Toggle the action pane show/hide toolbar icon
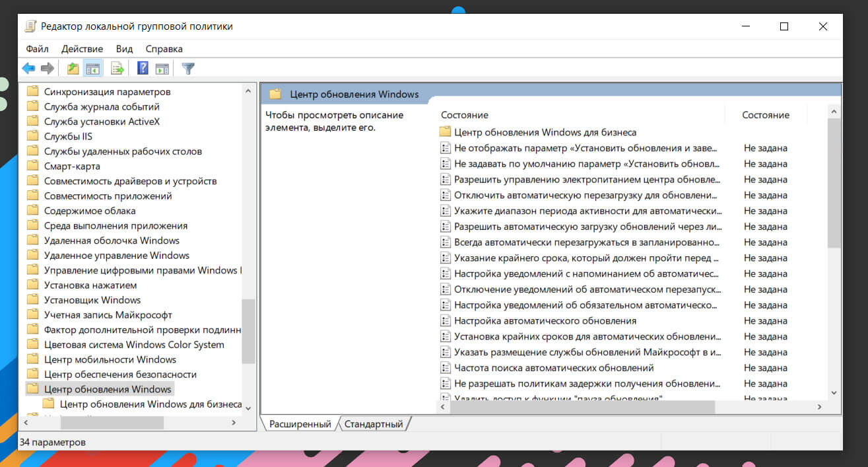The width and height of the screenshot is (868, 467). [162, 69]
